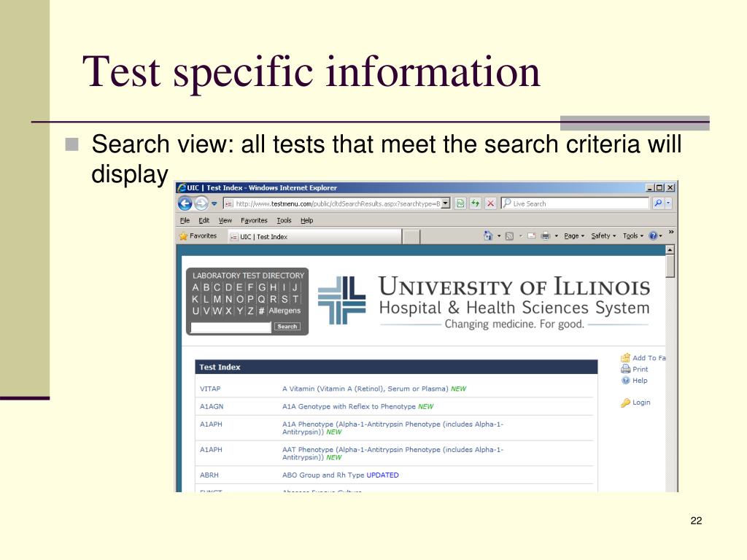Screen dimensions: 747x560
Task: Click the blue Help question mark icon
Action: pyautogui.click(x=653, y=236)
